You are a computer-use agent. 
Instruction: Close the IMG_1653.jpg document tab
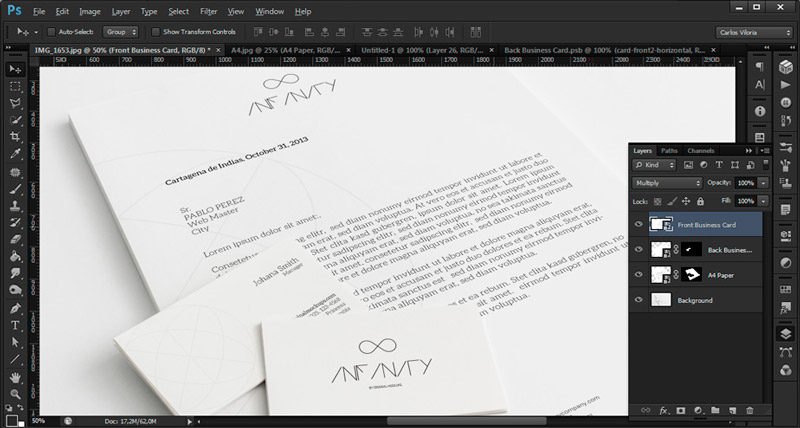click(218, 50)
